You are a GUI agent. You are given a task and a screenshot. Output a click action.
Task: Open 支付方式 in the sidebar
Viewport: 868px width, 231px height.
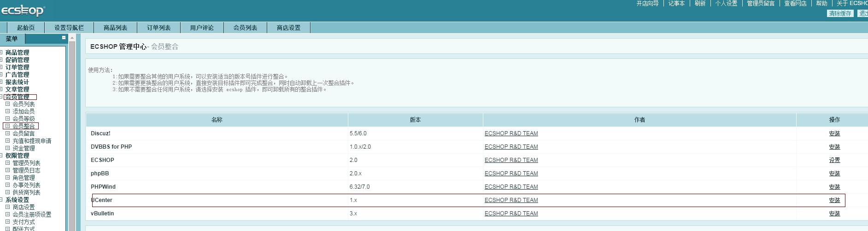tap(23, 222)
